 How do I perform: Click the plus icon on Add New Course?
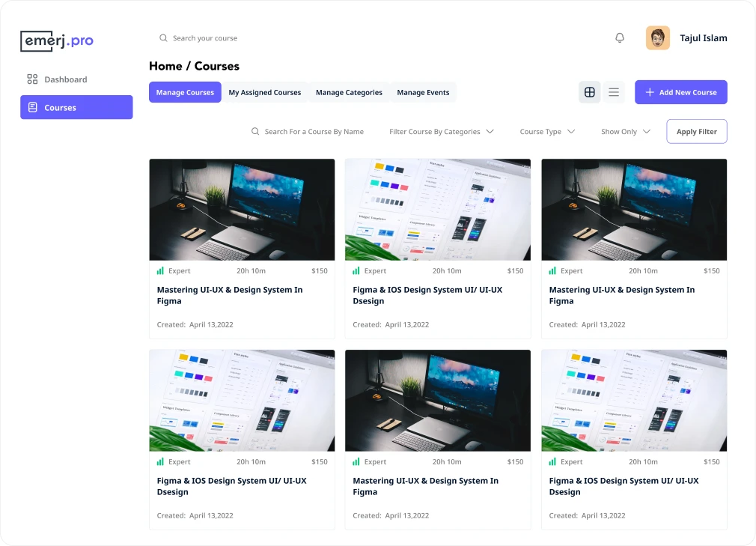click(x=650, y=93)
